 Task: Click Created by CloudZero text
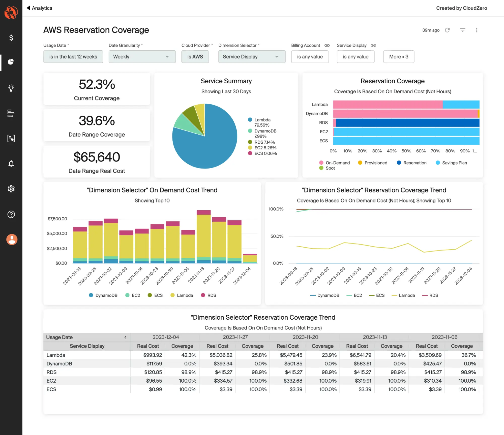462,8
